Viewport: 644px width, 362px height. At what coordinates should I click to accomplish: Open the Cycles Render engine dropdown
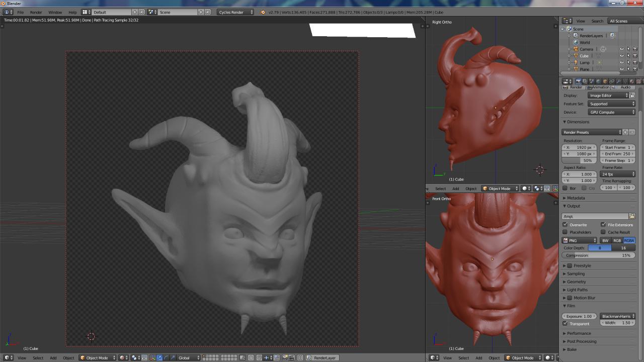coord(235,12)
